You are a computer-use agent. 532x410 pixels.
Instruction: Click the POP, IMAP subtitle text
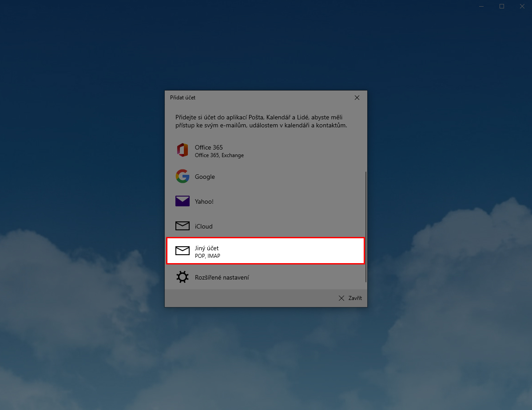(207, 256)
